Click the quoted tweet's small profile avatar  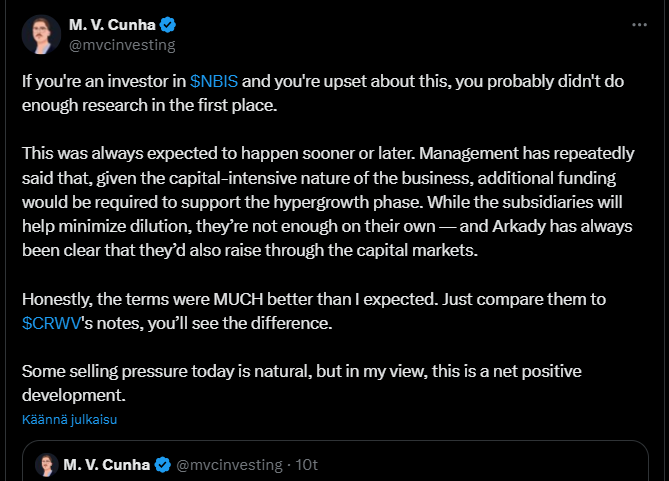click(x=46, y=464)
